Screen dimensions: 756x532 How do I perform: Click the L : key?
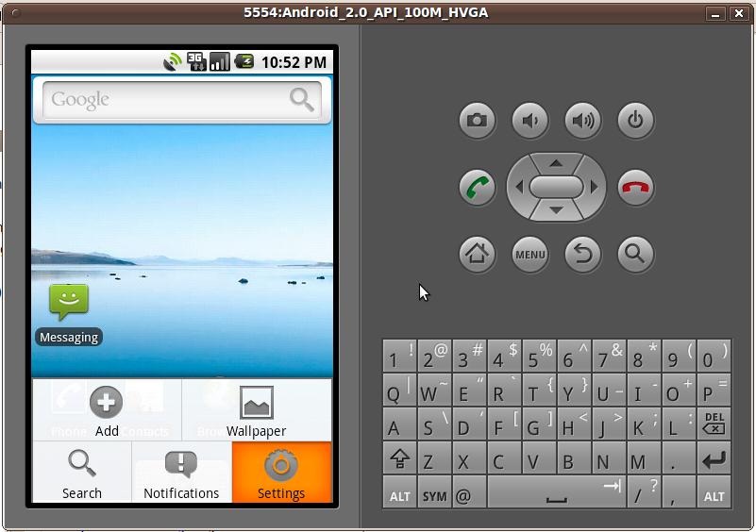679,424
